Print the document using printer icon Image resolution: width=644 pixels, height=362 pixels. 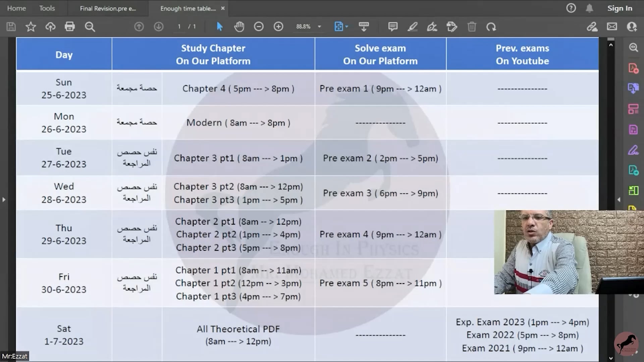pos(70,26)
